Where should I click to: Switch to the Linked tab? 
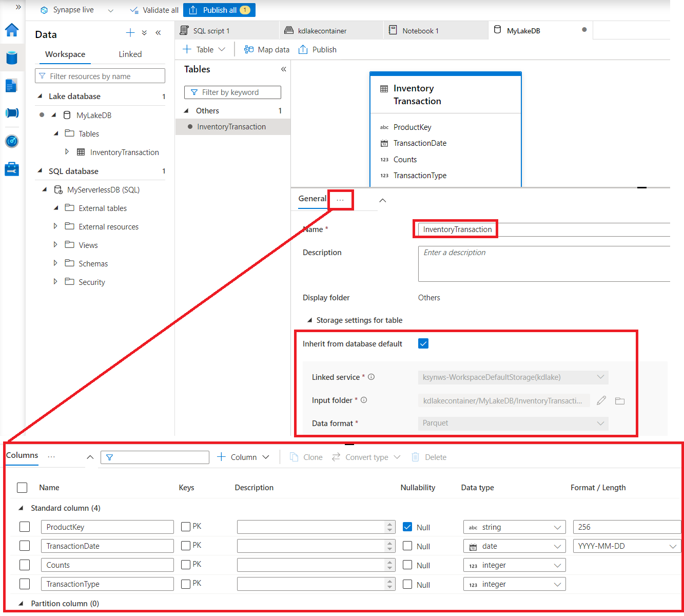(x=130, y=54)
